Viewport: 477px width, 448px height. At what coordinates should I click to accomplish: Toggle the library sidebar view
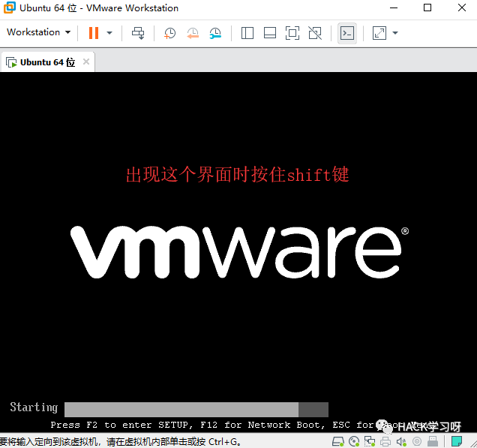pyautogui.click(x=247, y=33)
